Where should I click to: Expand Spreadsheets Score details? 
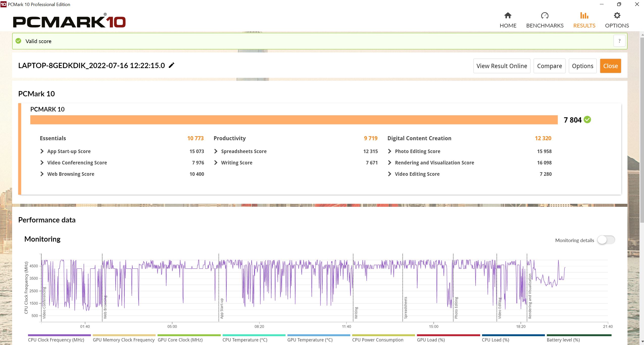click(x=216, y=151)
